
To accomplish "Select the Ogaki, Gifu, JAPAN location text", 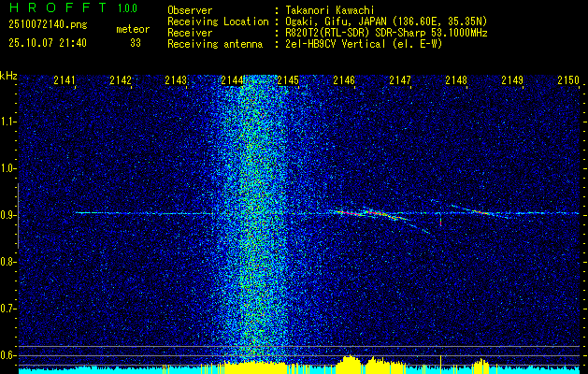I will tap(386, 22).
